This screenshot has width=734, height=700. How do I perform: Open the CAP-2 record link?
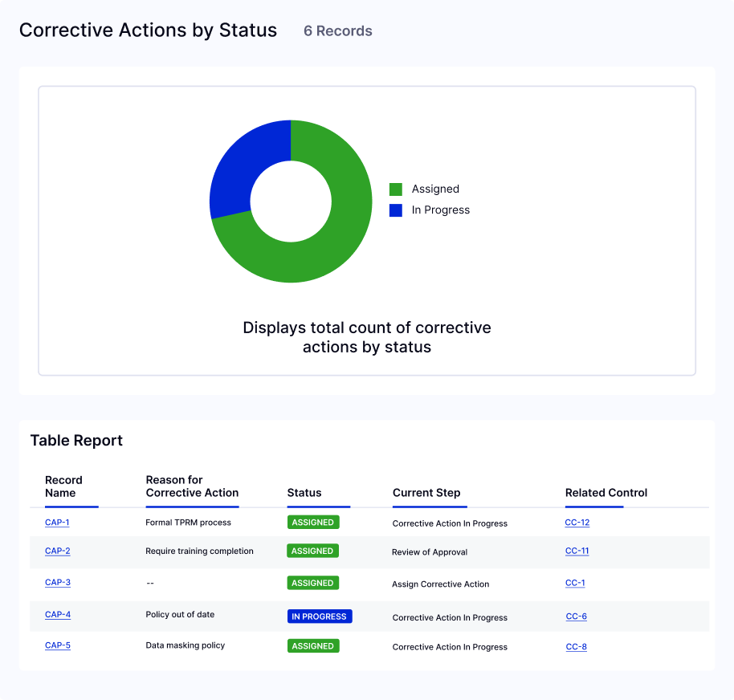tap(57, 551)
